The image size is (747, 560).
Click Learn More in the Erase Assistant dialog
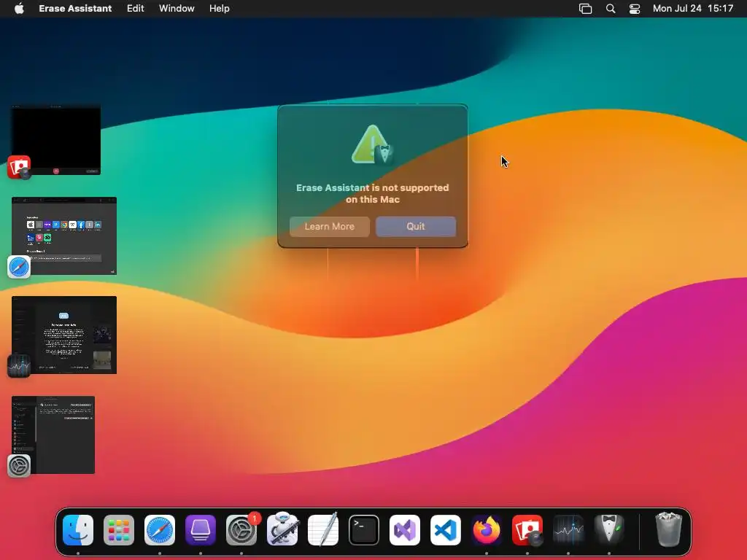[x=329, y=227]
